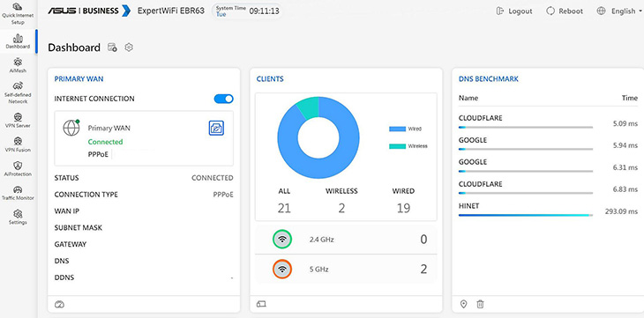This screenshot has width=644, height=318.
Task: Open Self-defined Network in sidebar
Action: 18,92
